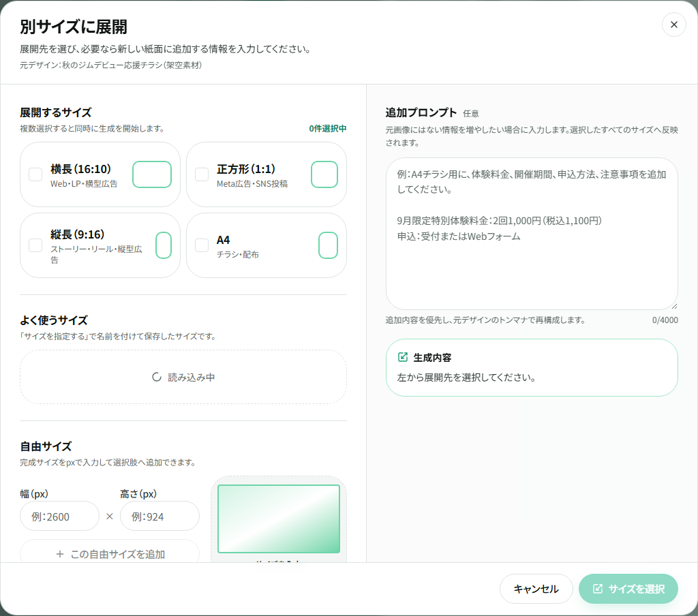Click the 9:16 portrait shape preview icon
The width and height of the screenshot is (698, 616).
tap(164, 245)
